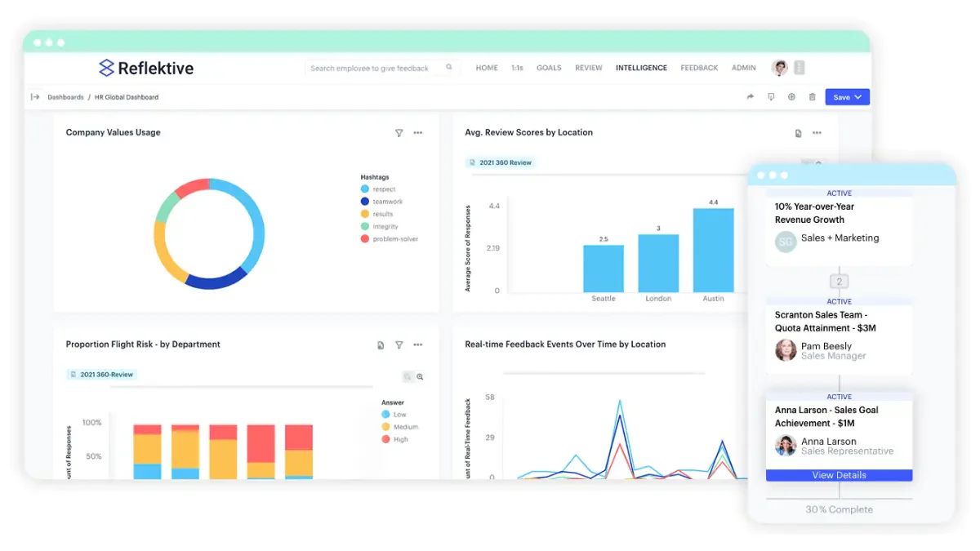980x551 pixels.
Task: Toggle the Medium answer legend swatch
Action: point(385,427)
